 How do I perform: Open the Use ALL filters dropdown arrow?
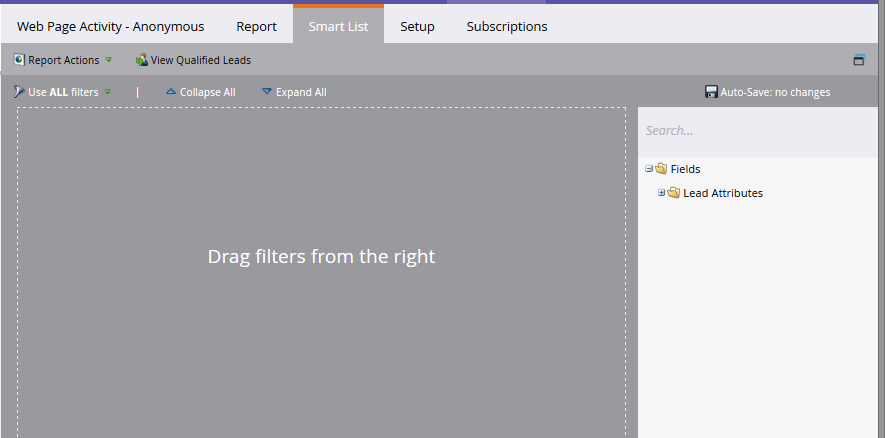pos(107,92)
